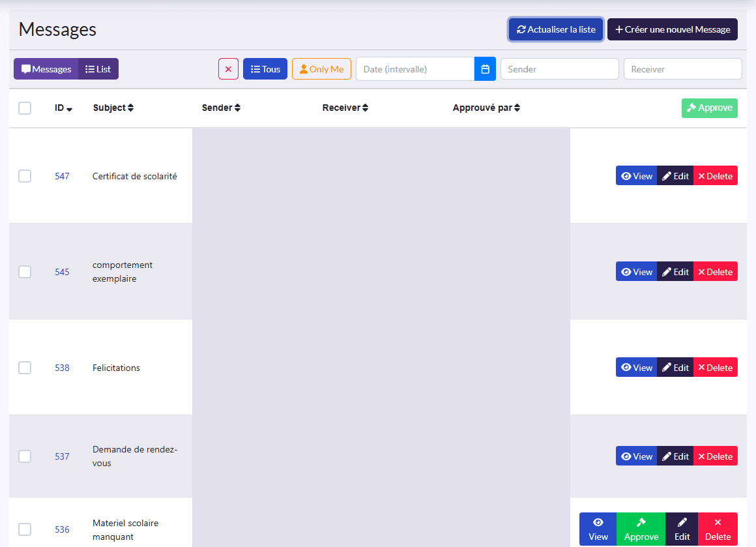756x547 pixels.
Task: View the Demande de rendez-vous message
Action: (637, 456)
